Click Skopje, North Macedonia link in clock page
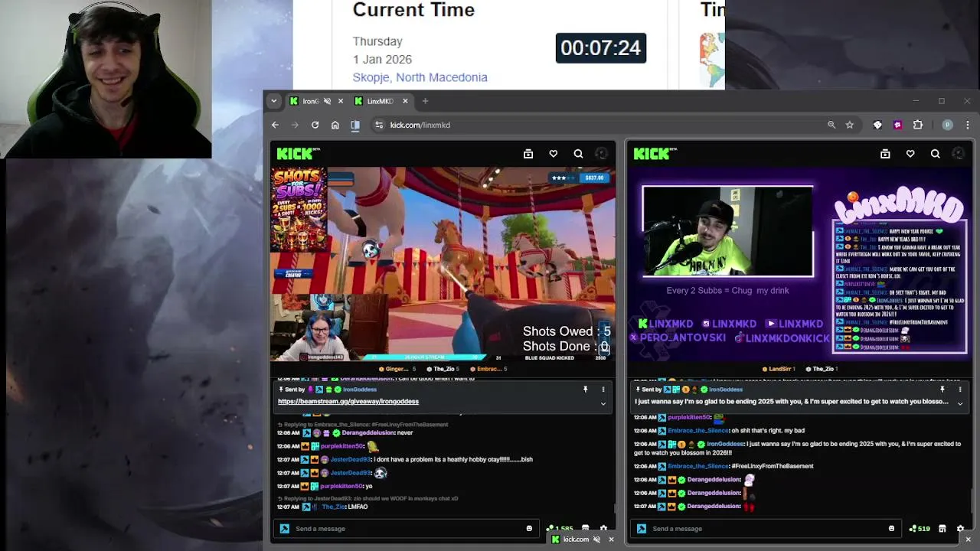The image size is (980, 551). [x=420, y=77]
